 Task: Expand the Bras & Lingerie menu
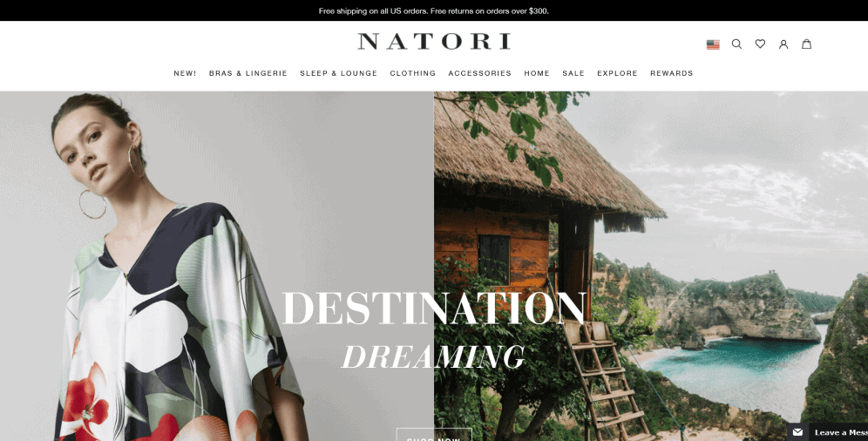pyautogui.click(x=248, y=73)
